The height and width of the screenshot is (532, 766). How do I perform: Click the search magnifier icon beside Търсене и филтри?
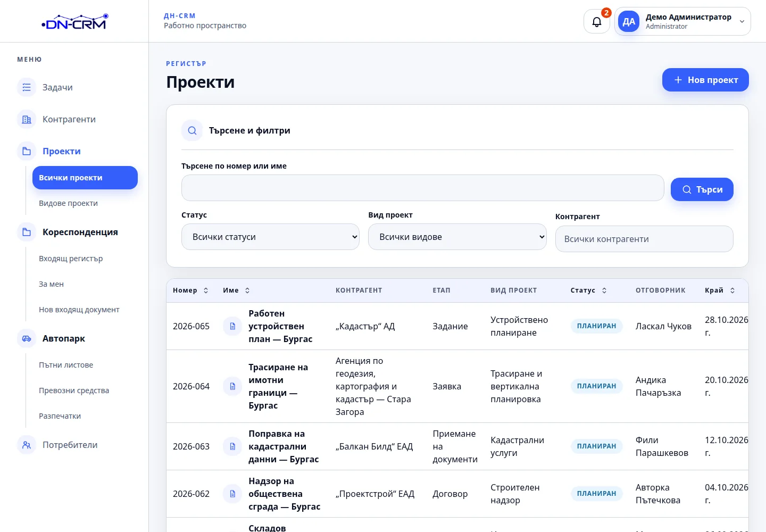[192, 130]
